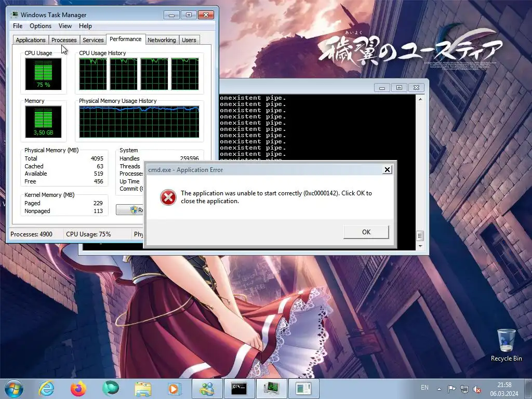Click the Handles value 259596
This screenshot has width=532, height=399.
click(189, 158)
